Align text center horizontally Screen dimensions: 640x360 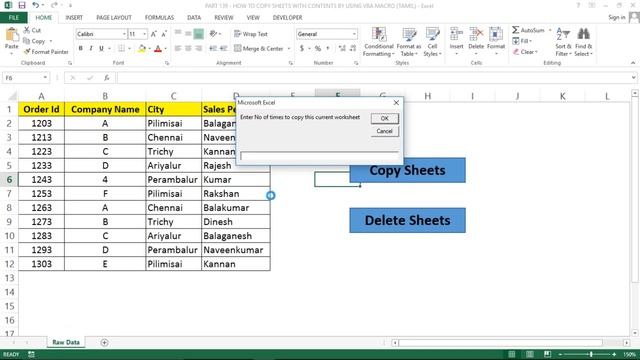(x=188, y=49)
